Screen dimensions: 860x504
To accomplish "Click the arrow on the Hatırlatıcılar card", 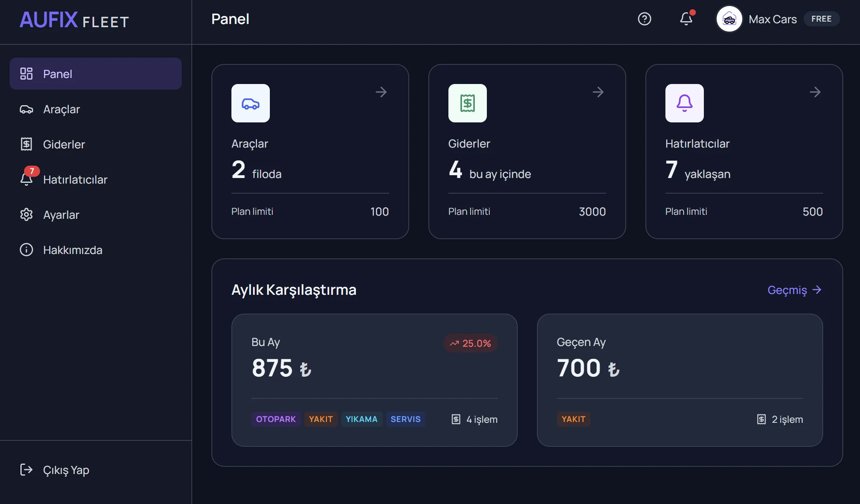I will [815, 92].
